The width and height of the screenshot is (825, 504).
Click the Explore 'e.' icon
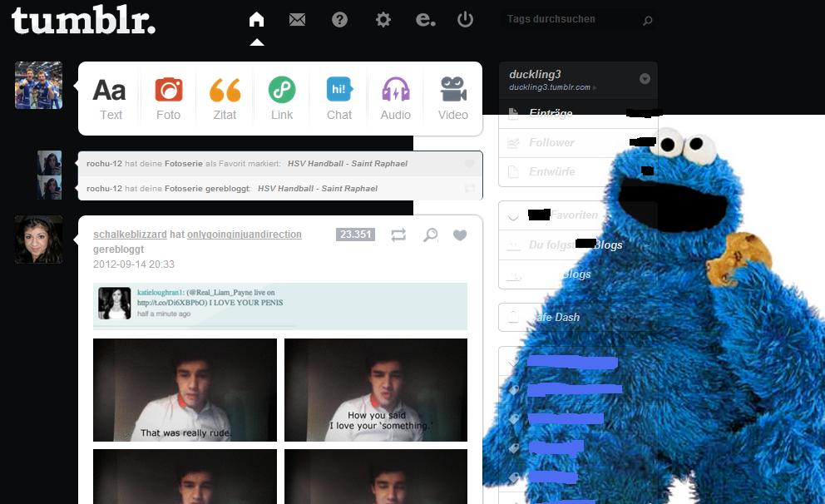(x=425, y=19)
